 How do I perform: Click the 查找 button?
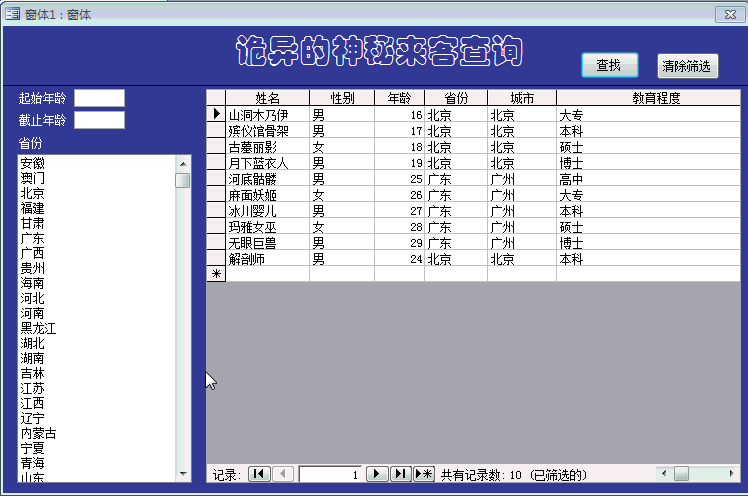(610, 65)
